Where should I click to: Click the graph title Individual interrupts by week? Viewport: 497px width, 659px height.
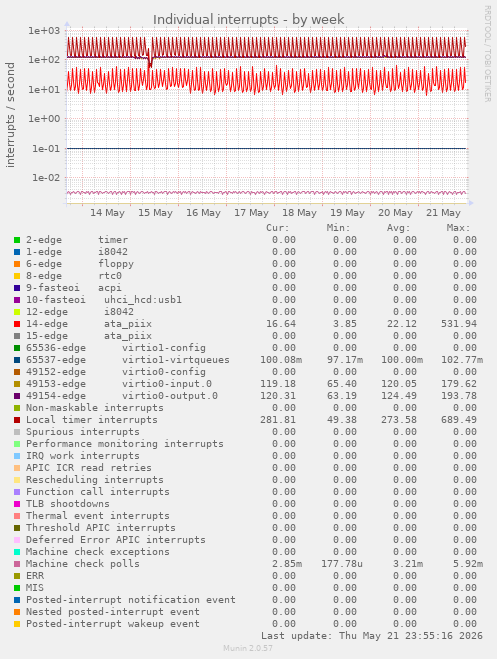(x=248, y=20)
